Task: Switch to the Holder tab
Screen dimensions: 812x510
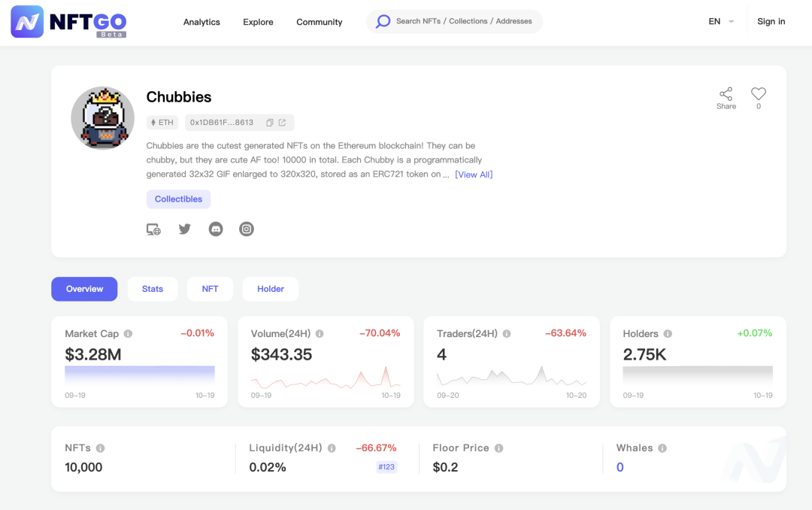Action: [271, 289]
